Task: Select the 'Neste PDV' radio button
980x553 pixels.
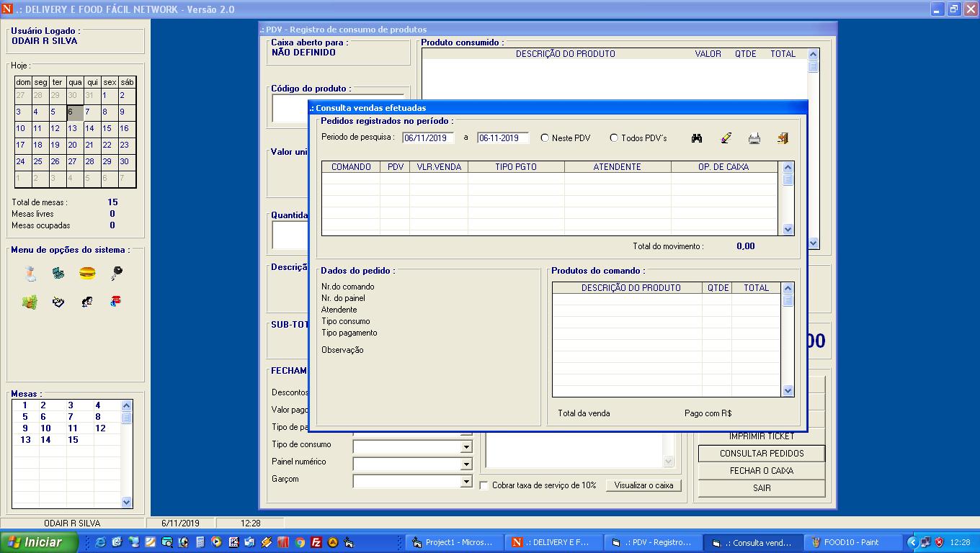Action: tap(545, 138)
